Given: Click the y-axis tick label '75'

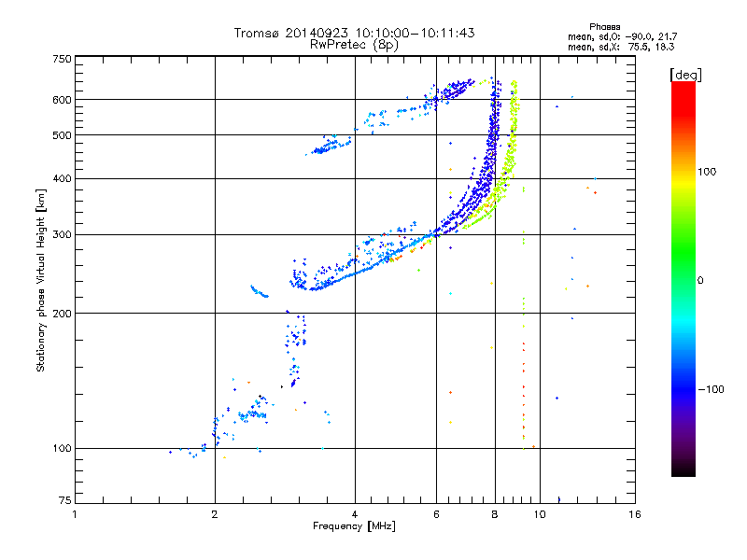Looking at the screenshot, I should [x=65, y=500].
